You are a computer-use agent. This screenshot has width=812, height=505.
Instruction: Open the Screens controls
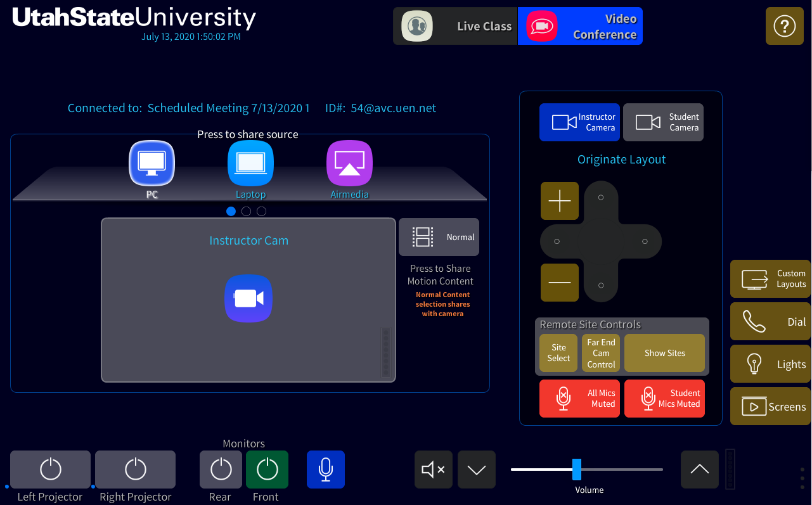tap(770, 406)
